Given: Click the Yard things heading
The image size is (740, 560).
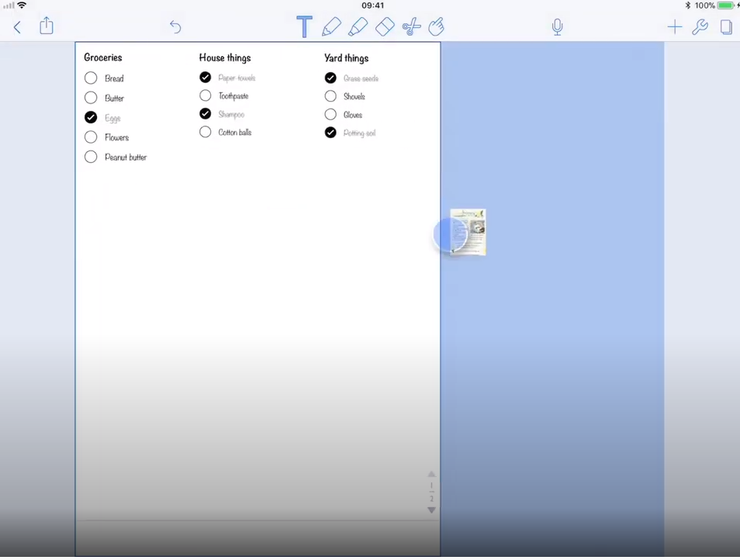Looking at the screenshot, I should pos(347,58).
